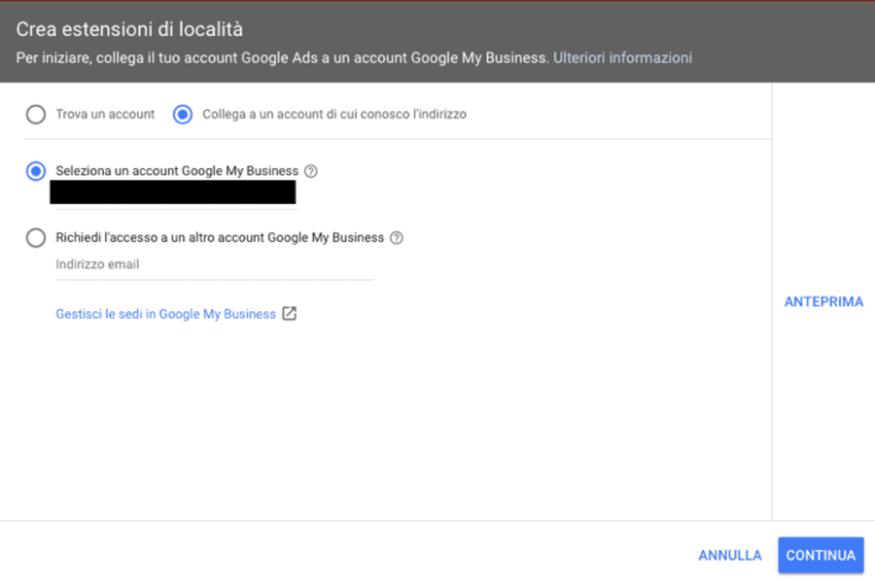The width and height of the screenshot is (875, 588).
Task: Choose Seleziona un account Google My Business radio
Action: coord(36,171)
